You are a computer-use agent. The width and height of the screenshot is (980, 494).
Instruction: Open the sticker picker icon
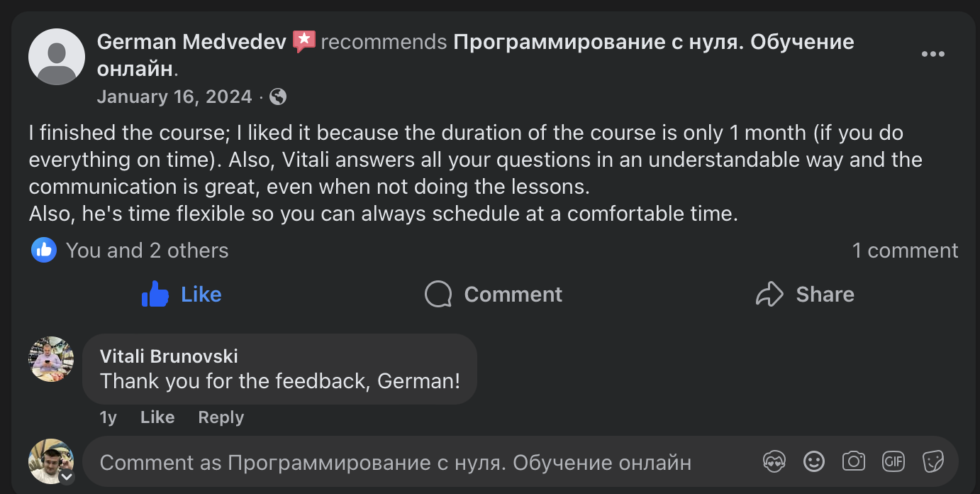(x=932, y=461)
